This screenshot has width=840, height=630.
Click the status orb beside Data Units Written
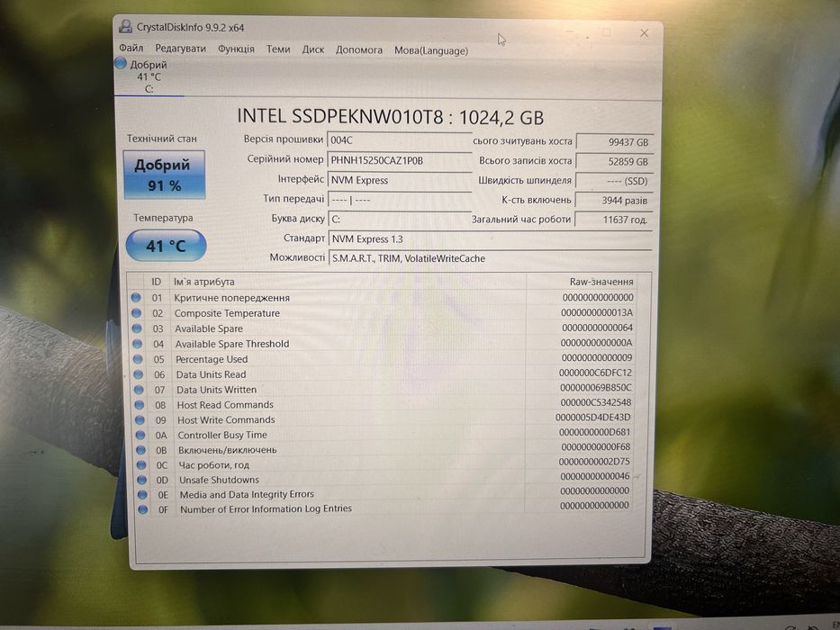click(139, 390)
